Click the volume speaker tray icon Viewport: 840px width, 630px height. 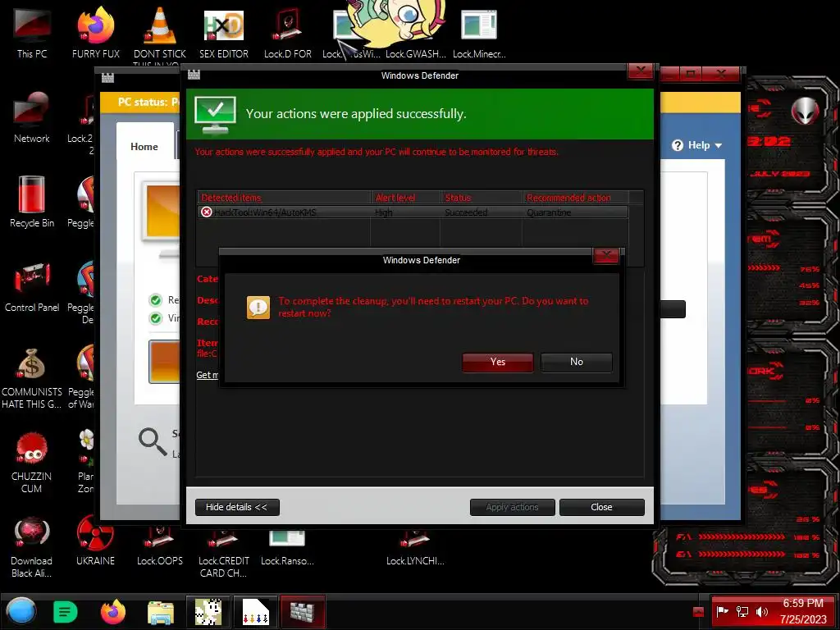762,611
